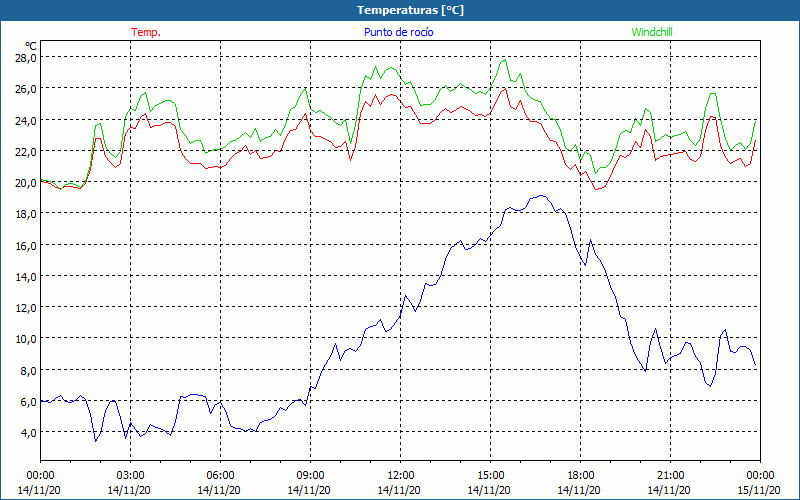Click the 6,0 y-axis value
Screen dimensions: 800x500
tap(28, 402)
